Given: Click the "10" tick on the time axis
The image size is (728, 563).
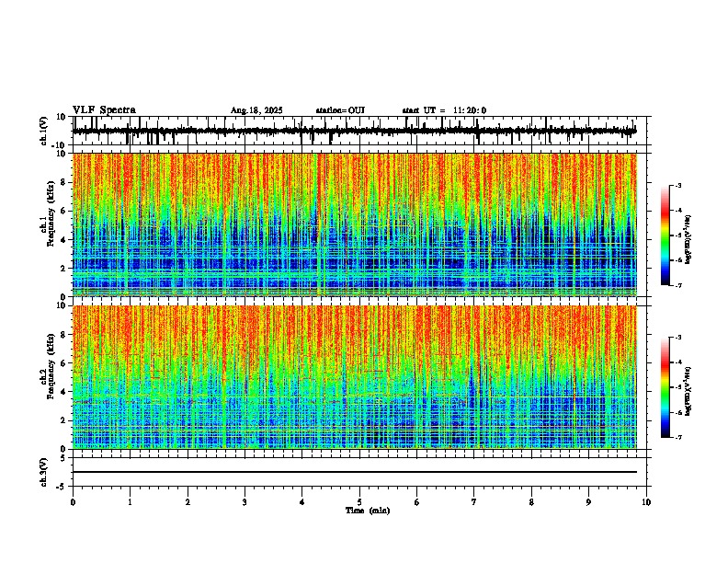Looking at the screenshot, I should pos(646,502).
